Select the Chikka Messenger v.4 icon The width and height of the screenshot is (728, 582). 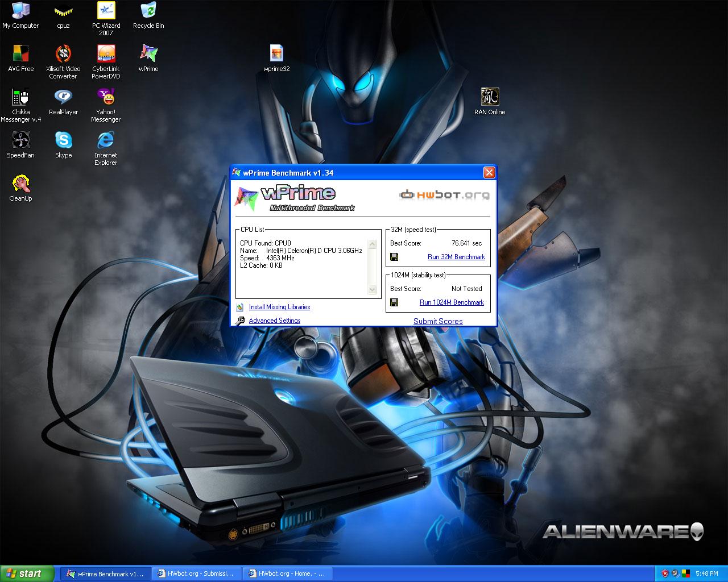(20, 105)
